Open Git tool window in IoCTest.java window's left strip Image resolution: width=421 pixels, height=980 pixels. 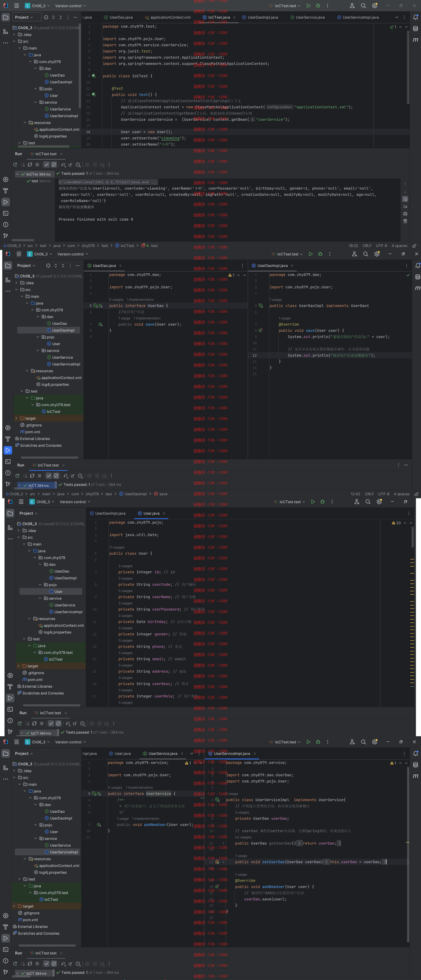(6, 236)
